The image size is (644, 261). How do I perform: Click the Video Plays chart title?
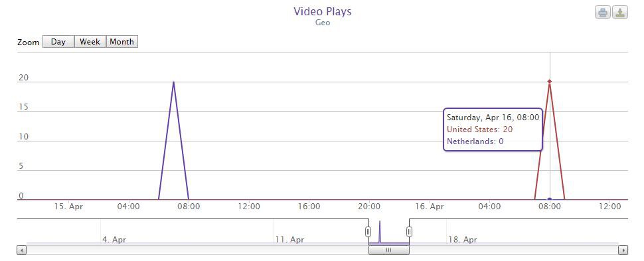323,11
